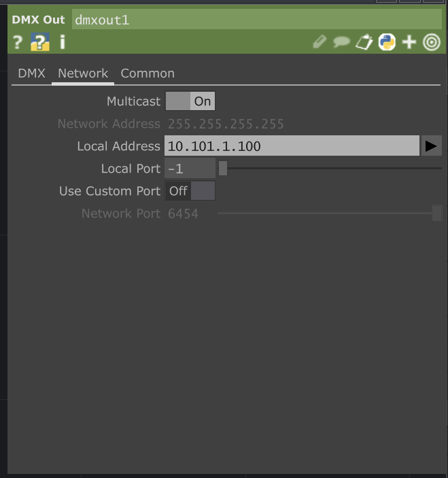Image resolution: width=448 pixels, height=478 pixels.
Task: Switch to the DMX tab
Action: click(x=31, y=73)
